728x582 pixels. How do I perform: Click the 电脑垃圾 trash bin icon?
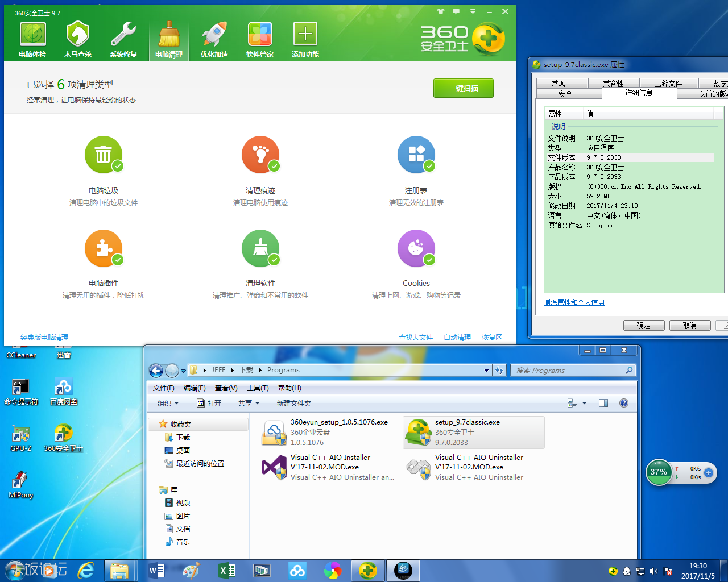tap(104, 155)
